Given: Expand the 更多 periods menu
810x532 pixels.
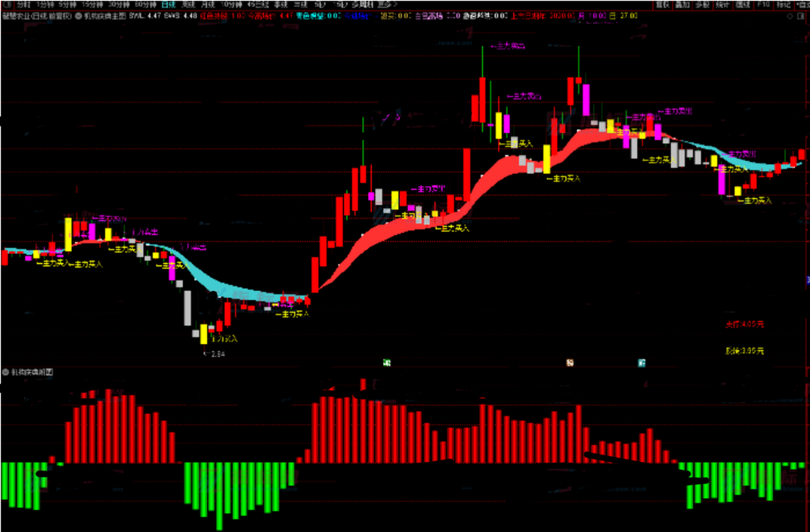Looking at the screenshot, I should 387,5.
